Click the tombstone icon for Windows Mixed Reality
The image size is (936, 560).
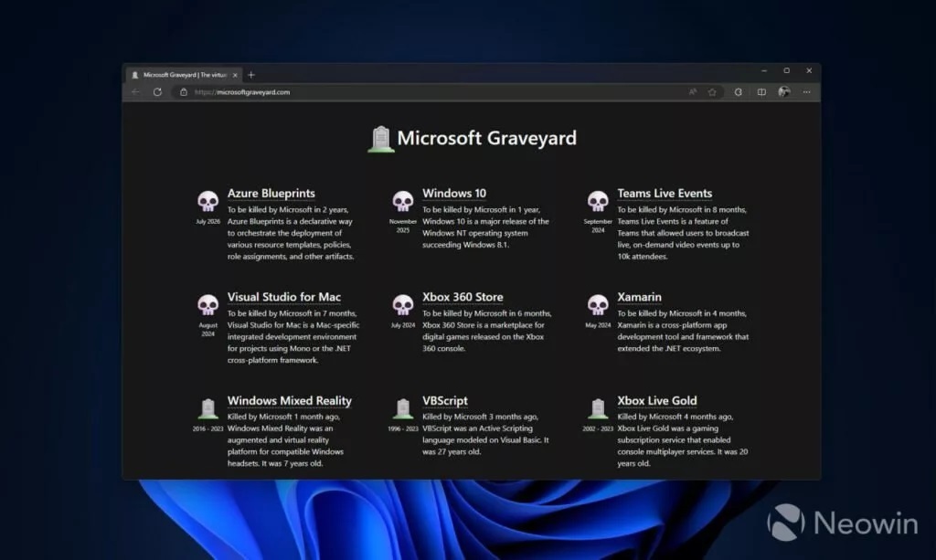pos(207,409)
